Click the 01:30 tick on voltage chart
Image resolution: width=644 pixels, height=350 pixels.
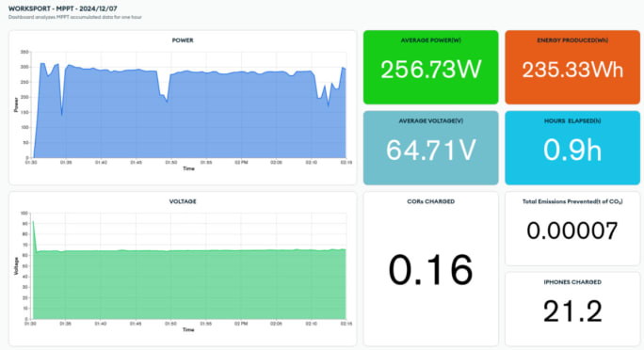click(31, 324)
